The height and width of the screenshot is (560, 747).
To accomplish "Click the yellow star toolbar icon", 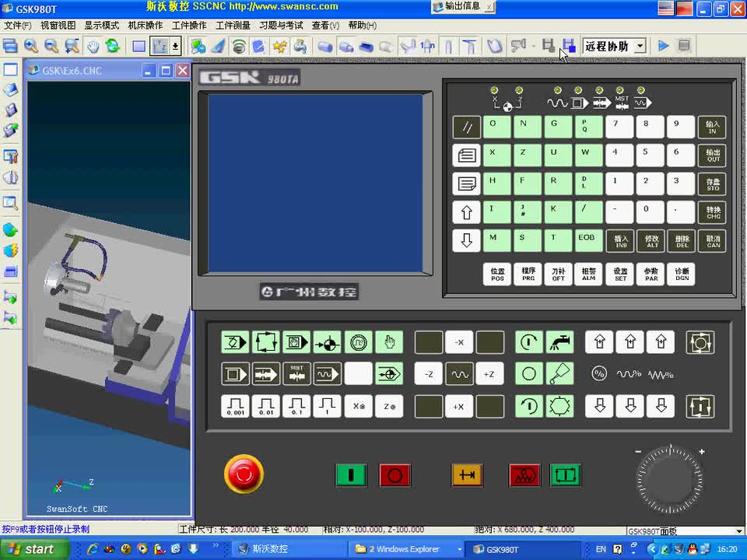I will (279, 46).
